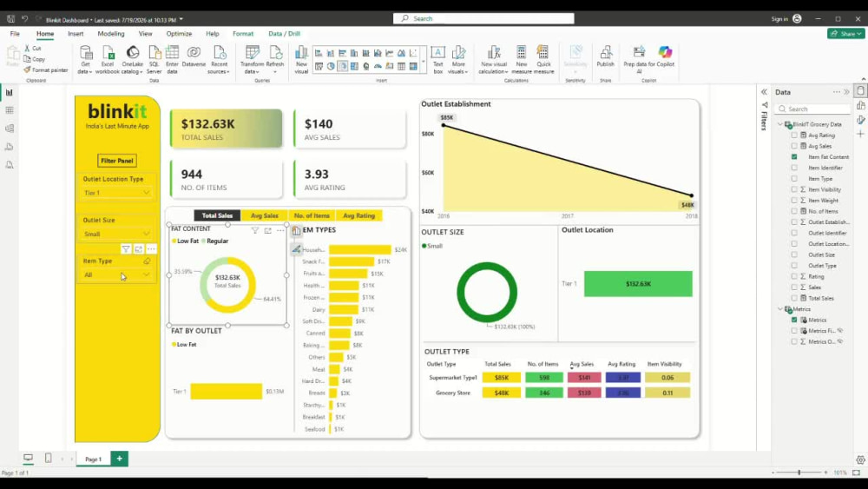Connect to SQL Server
Image resolution: width=868 pixels, height=489 pixels.
155,60
